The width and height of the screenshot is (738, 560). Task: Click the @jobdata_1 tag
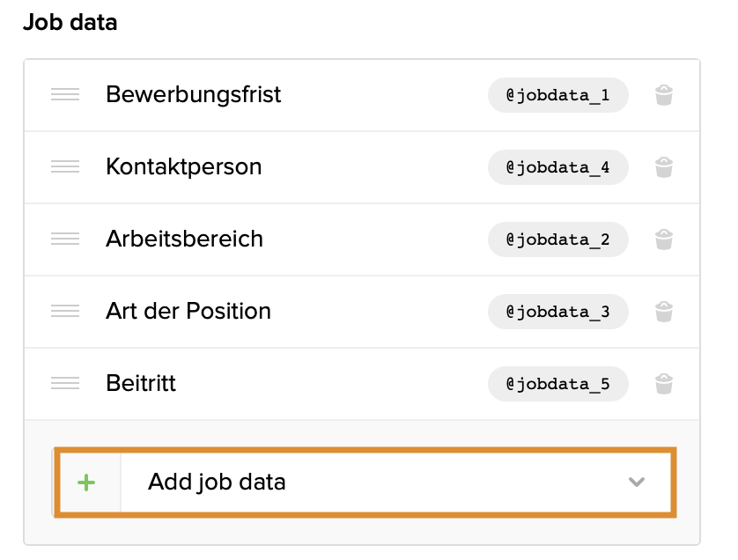(557, 95)
